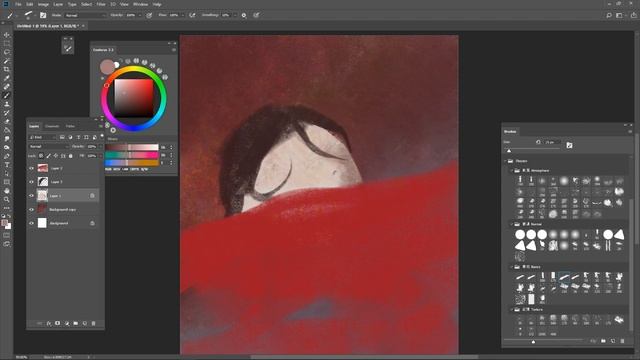This screenshot has width=640, height=360.
Task: Collapse the top-level brush folder in Brushes panel
Action: point(506,161)
